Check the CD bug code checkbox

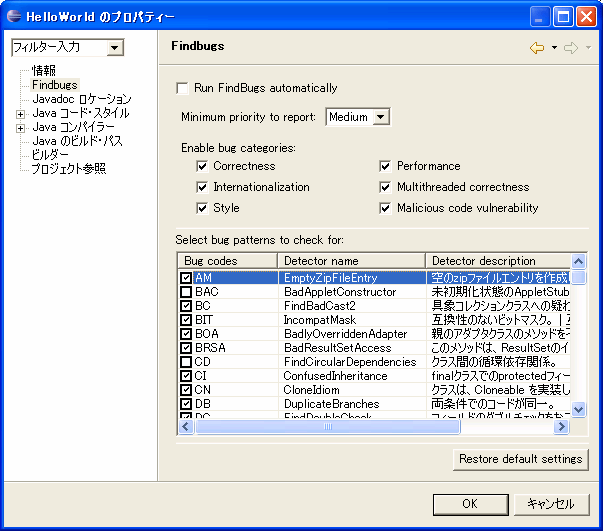[x=186, y=362]
